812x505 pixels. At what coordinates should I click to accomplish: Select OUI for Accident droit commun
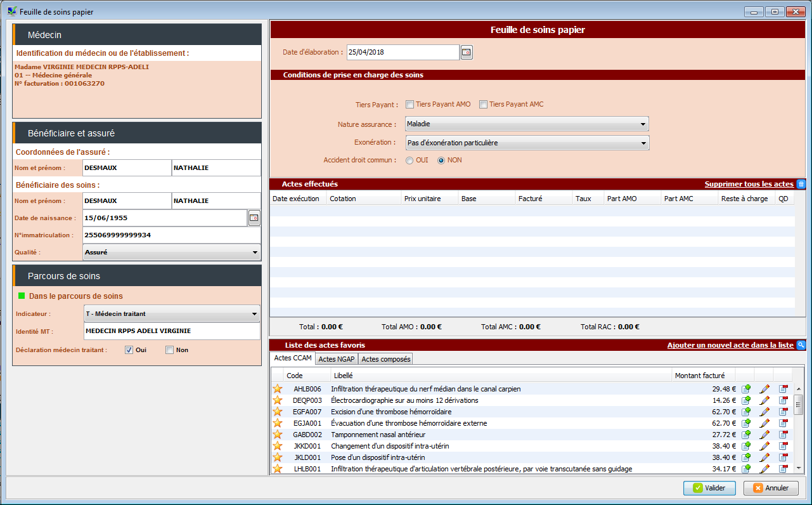[x=410, y=161]
